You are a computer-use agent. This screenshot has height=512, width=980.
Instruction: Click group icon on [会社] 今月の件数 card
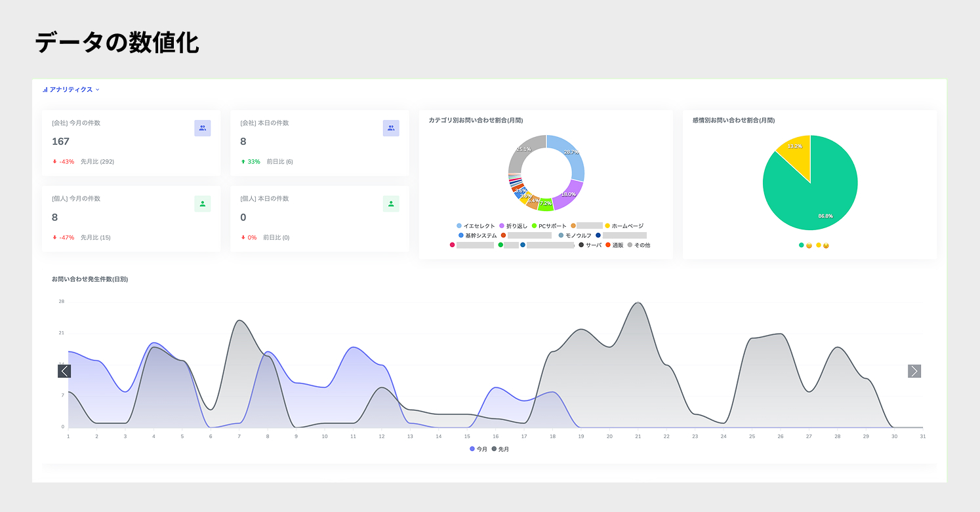[x=202, y=128]
